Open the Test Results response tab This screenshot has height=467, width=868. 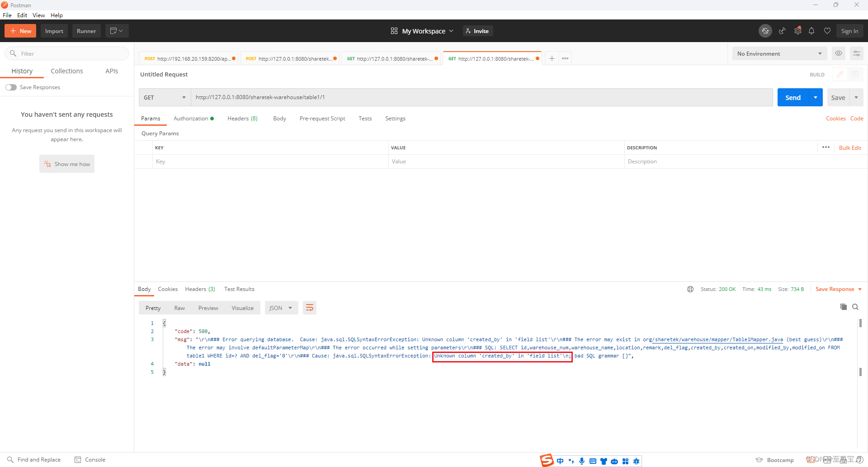[239, 289]
